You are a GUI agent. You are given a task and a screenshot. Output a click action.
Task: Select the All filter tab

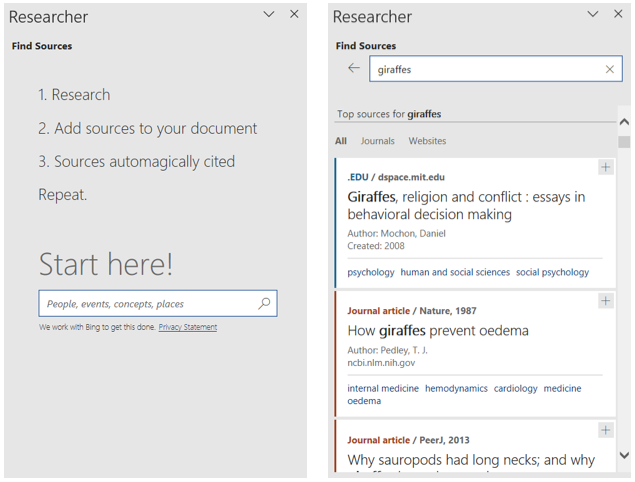[341, 141]
